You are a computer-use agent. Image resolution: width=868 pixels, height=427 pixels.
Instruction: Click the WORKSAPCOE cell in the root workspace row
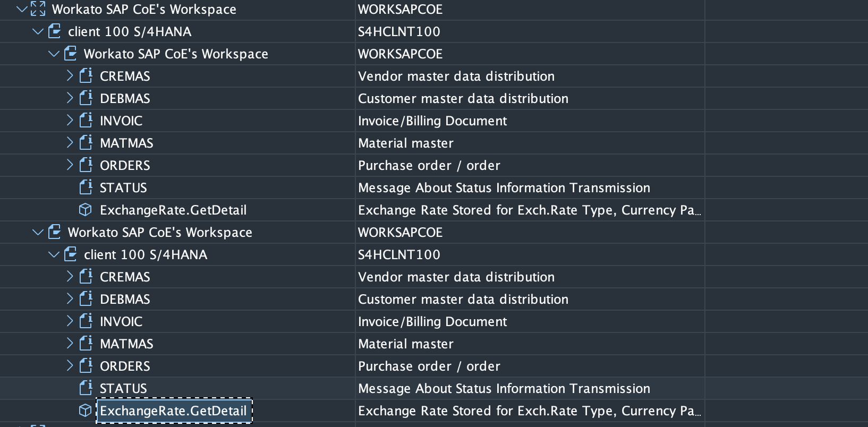click(400, 9)
